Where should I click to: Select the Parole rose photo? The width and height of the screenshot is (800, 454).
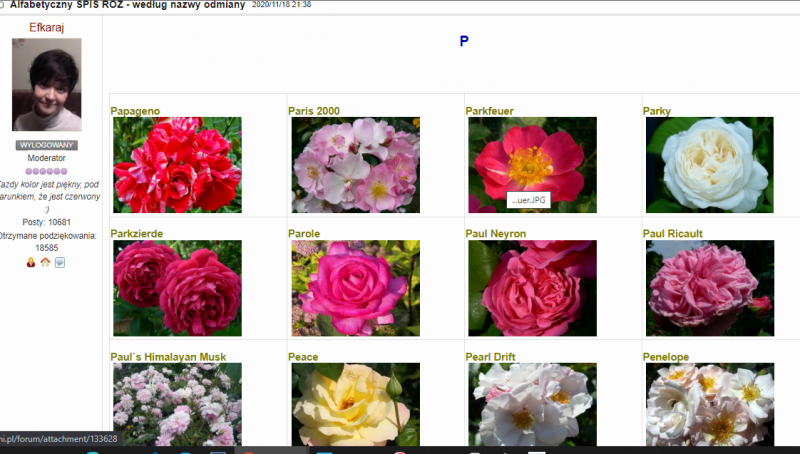pyautogui.click(x=355, y=288)
